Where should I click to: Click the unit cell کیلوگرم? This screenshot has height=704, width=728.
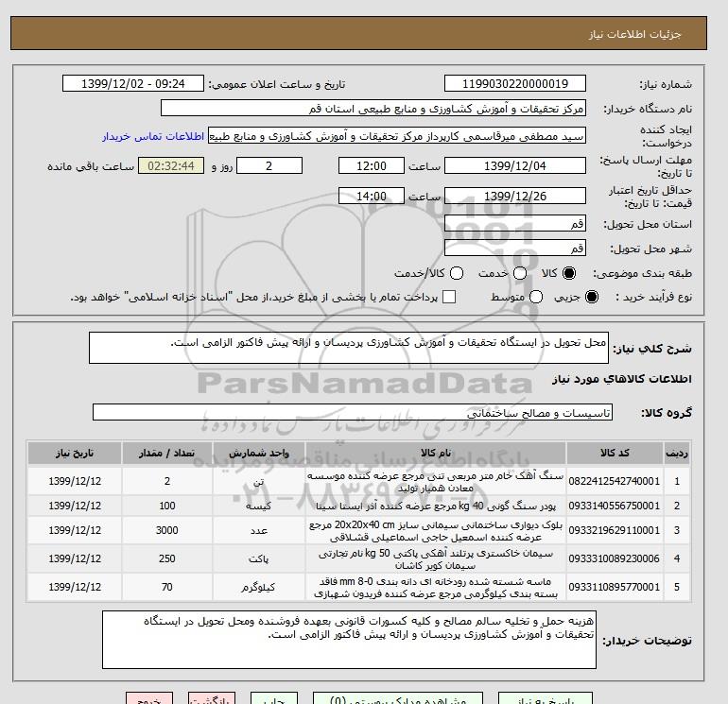click(x=259, y=587)
